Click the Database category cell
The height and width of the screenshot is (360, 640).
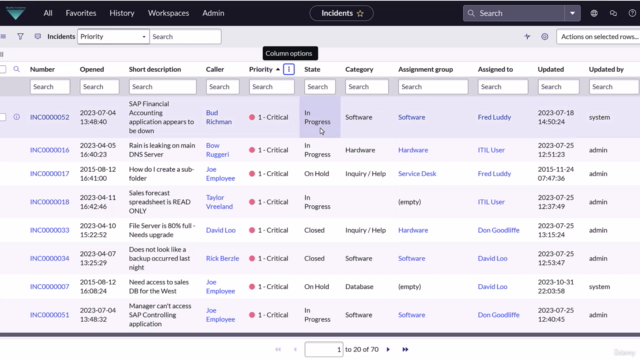(x=359, y=287)
